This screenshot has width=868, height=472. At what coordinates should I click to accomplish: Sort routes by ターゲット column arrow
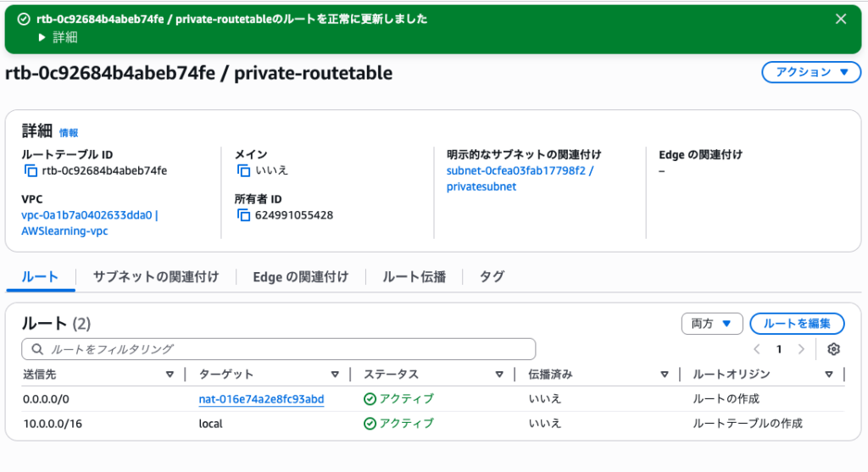pos(335,375)
